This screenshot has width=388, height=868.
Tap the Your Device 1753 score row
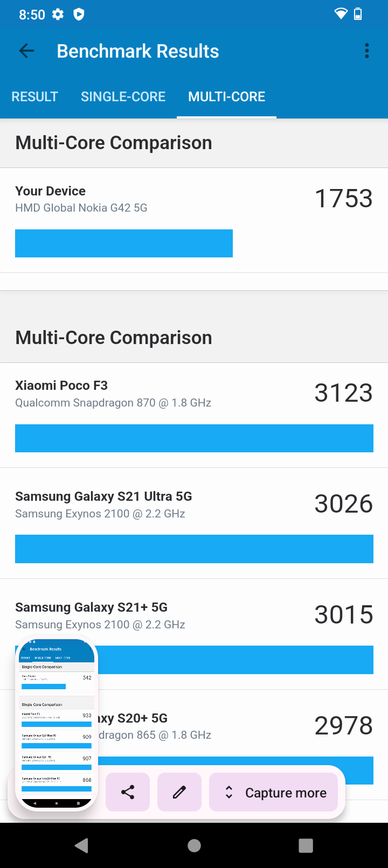point(194,220)
